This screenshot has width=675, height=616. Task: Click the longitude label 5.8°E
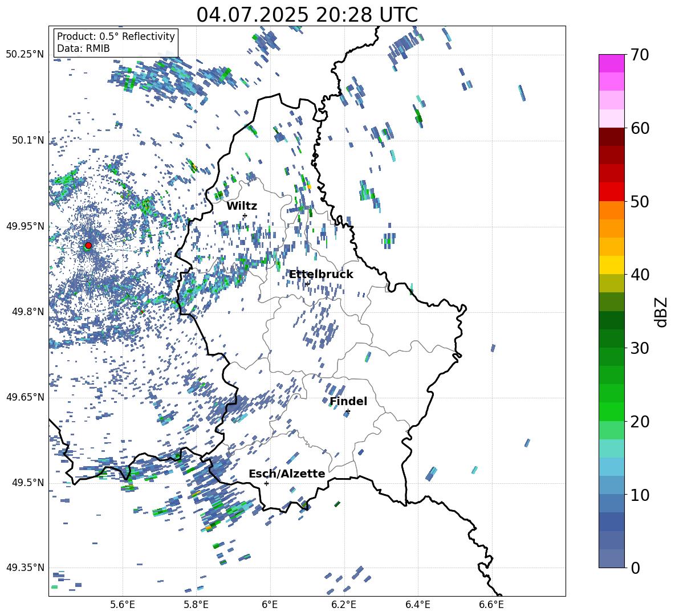pyautogui.click(x=196, y=605)
